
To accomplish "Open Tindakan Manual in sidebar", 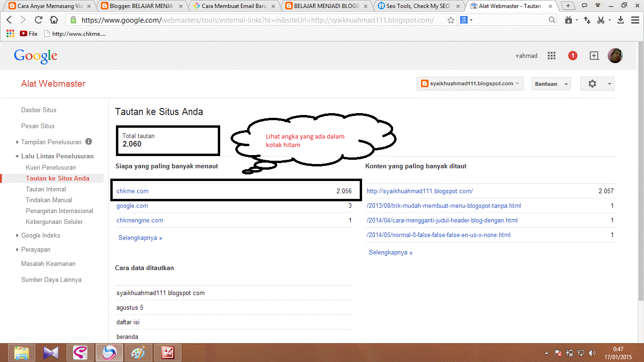I will pos(49,200).
